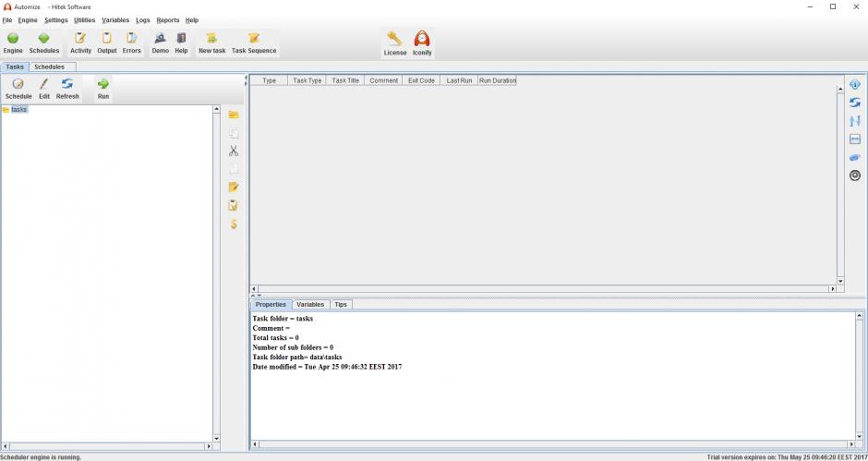Click the copy pages icon in vertical strip

click(234, 133)
